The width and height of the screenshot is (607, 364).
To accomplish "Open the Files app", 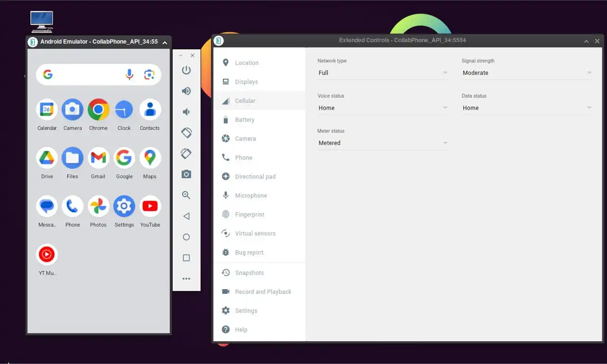I will [73, 158].
